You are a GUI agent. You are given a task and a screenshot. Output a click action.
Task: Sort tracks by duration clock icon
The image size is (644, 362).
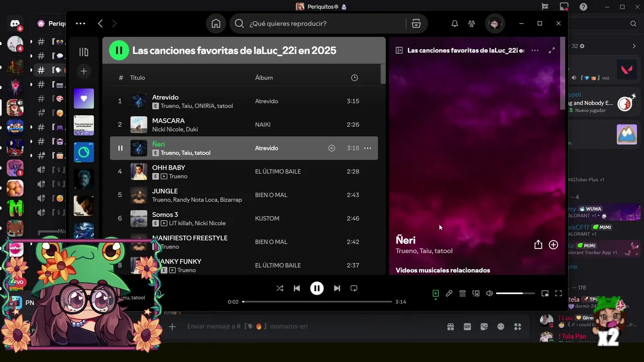[354, 77]
